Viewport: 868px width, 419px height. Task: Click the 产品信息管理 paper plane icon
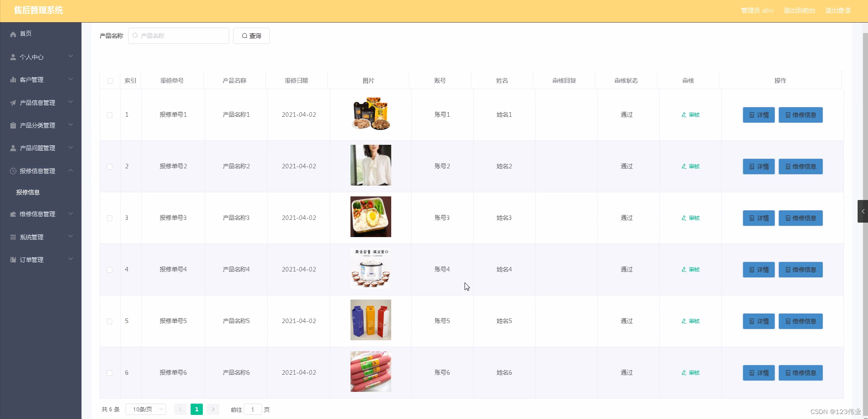click(13, 103)
